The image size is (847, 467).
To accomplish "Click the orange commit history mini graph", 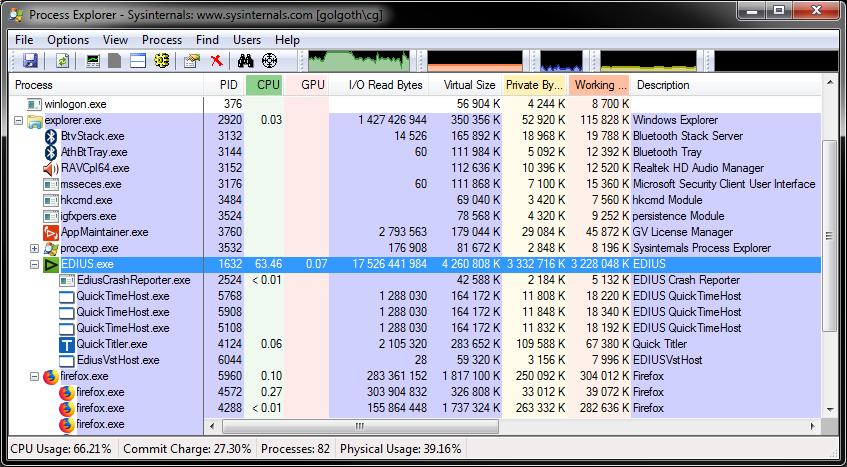I will tap(475, 60).
